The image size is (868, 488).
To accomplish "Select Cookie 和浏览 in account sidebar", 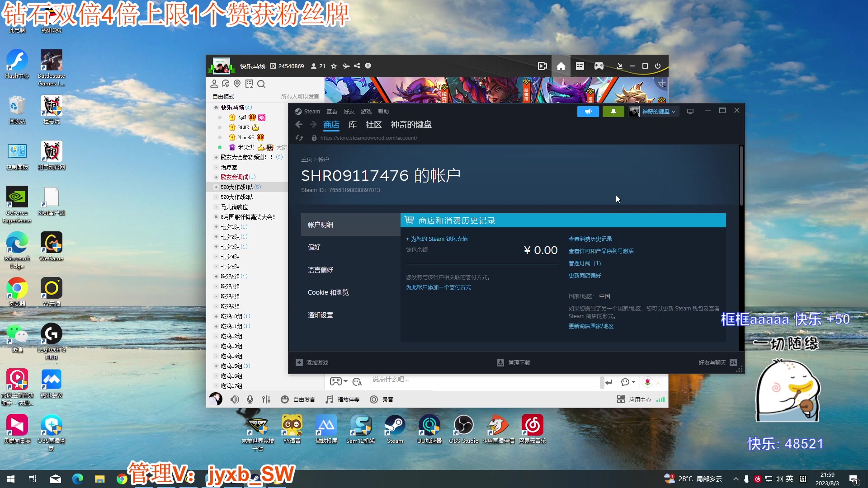I will (x=351, y=292).
